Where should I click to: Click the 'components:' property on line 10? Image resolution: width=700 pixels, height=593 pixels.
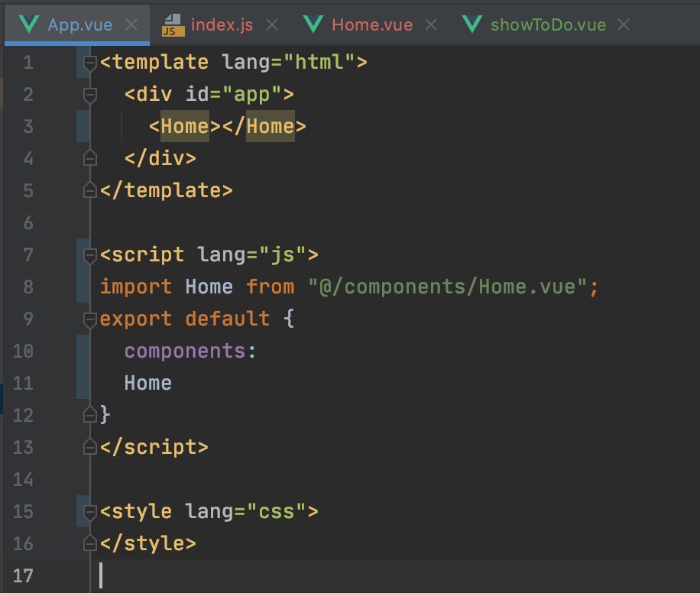pos(190,352)
